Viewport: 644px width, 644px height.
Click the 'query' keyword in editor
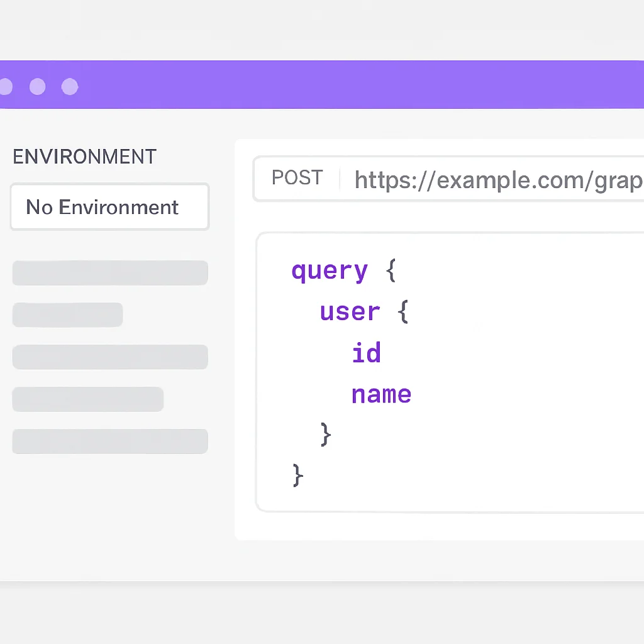(330, 271)
